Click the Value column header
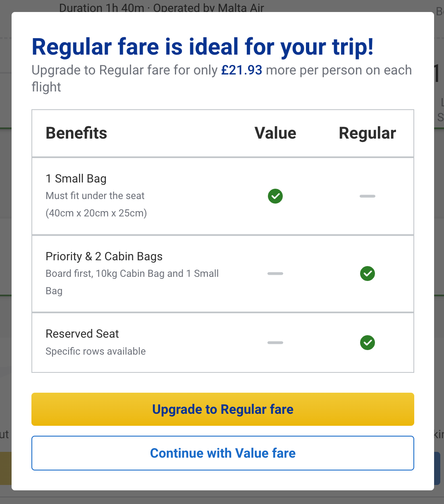The height and width of the screenshot is (504, 444). point(275,133)
